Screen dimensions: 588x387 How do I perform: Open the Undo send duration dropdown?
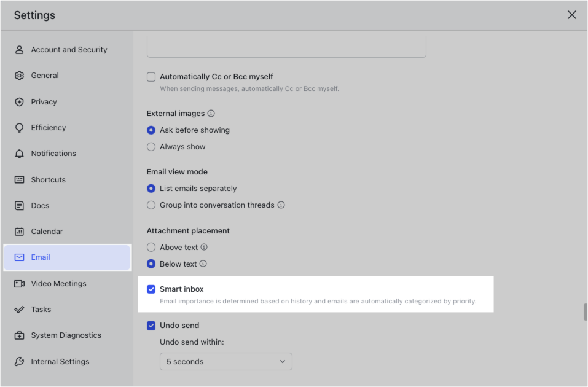pyautogui.click(x=225, y=361)
